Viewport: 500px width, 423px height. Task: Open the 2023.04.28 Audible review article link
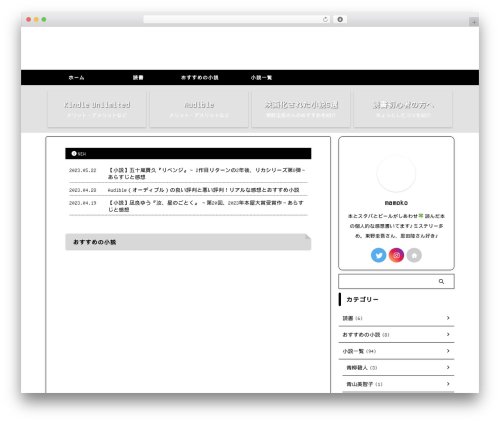tap(203, 190)
